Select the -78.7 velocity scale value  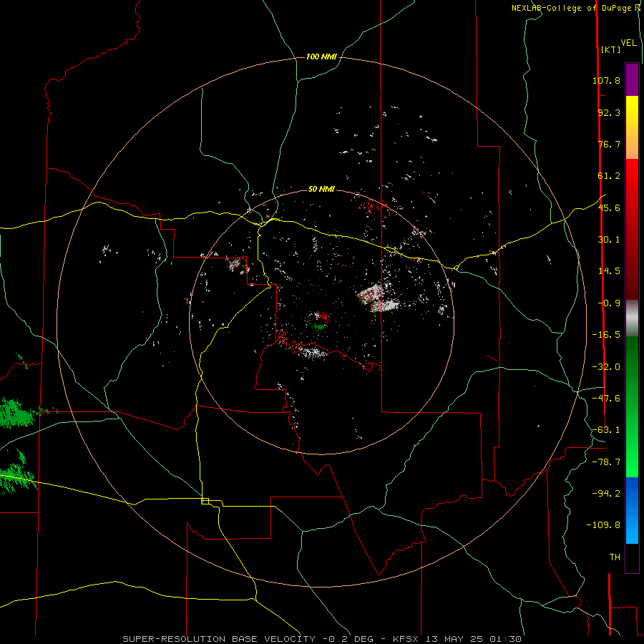point(606,462)
